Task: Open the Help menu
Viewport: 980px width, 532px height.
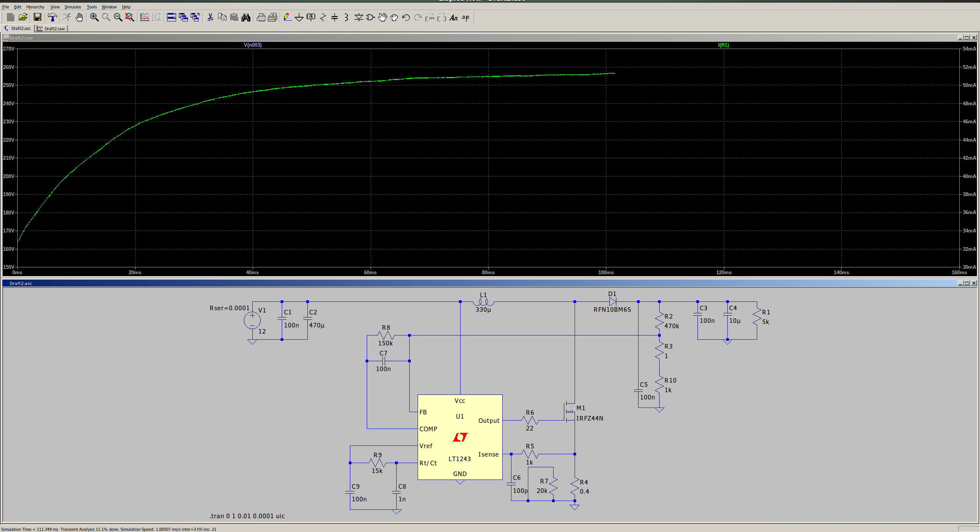Action: coord(126,7)
